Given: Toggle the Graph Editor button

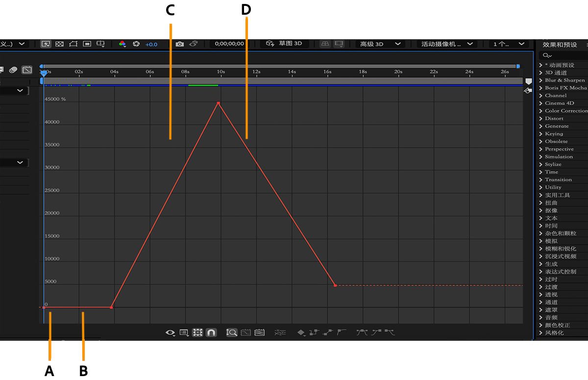Looking at the screenshot, I should [x=26, y=70].
